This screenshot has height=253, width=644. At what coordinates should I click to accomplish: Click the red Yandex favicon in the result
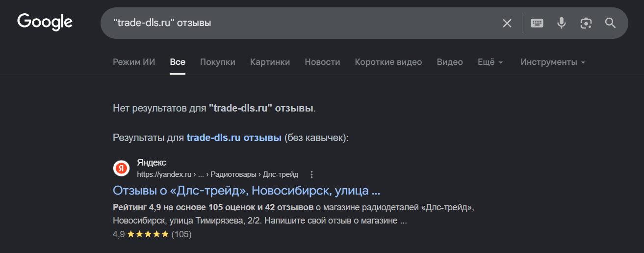(121, 169)
